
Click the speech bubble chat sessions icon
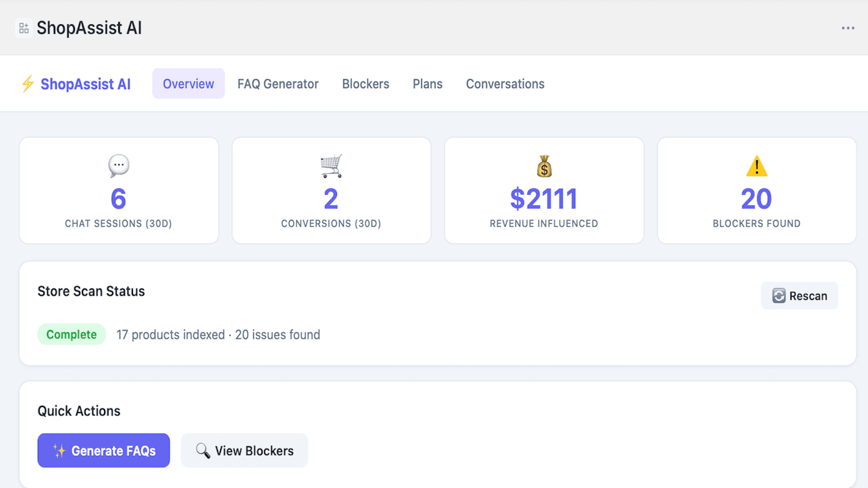[119, 166]
